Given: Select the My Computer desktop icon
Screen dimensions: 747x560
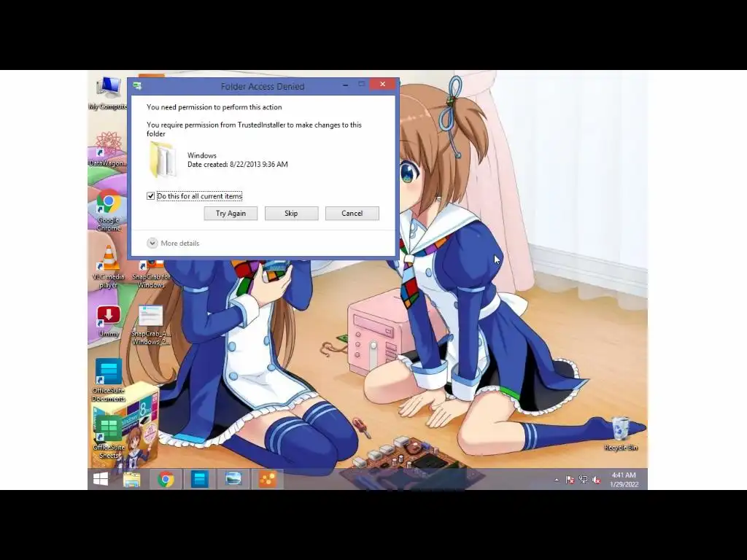Looking at the screenshot, I should pyautogui.click(x=108, y=93).
